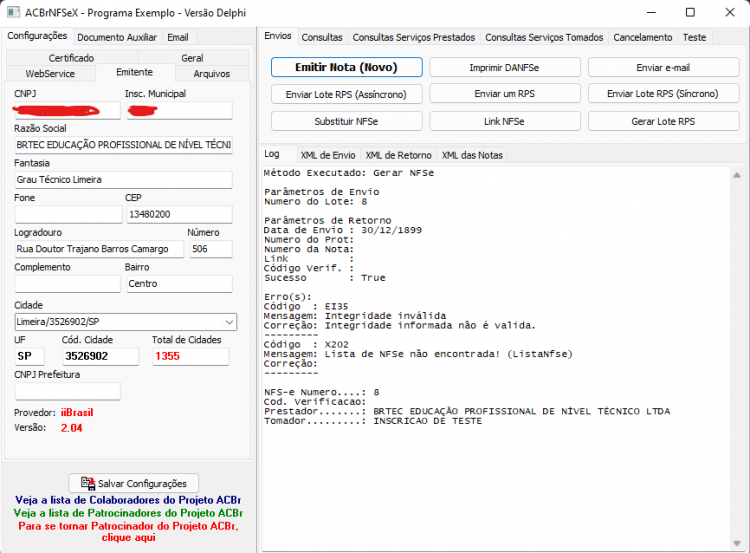
Task: Maximize the ACBrNFSeX window
Action: click(x=690, y=12)
